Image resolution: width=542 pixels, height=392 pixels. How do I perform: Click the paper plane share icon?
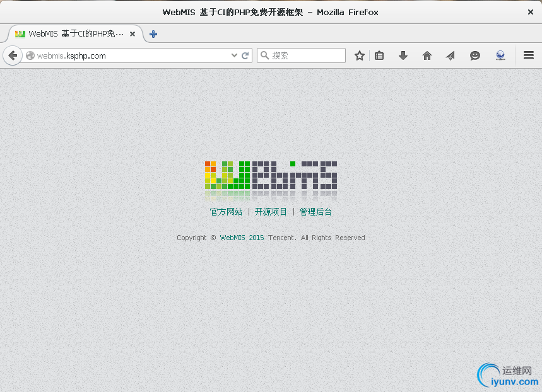[451, 55]
